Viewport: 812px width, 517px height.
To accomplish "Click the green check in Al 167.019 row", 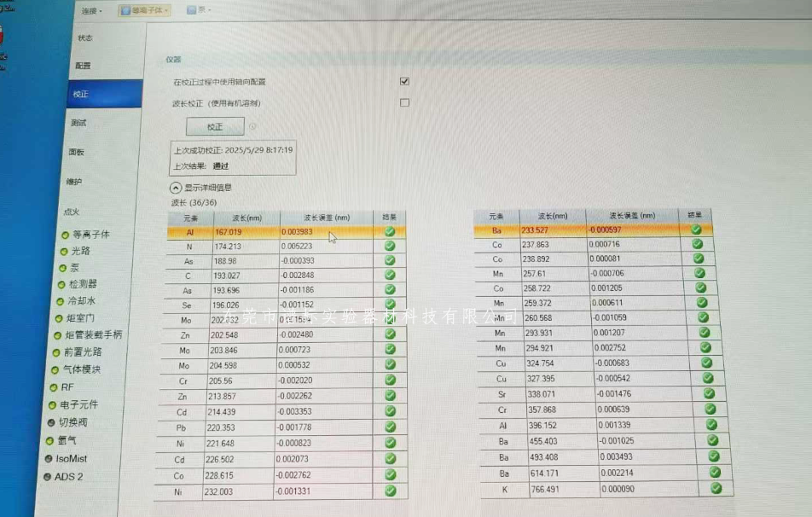I will point(390,231).
